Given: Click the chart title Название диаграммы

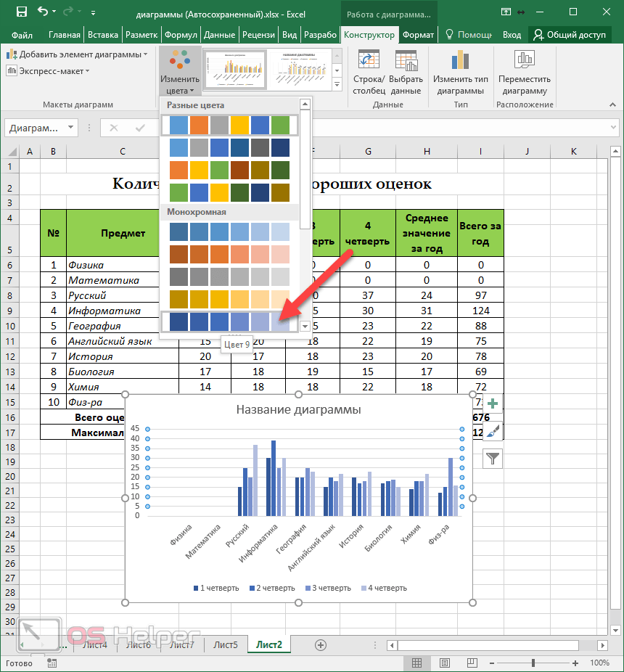Looking at the screenshot, I should pyautogui.click(x=299, y=410).
